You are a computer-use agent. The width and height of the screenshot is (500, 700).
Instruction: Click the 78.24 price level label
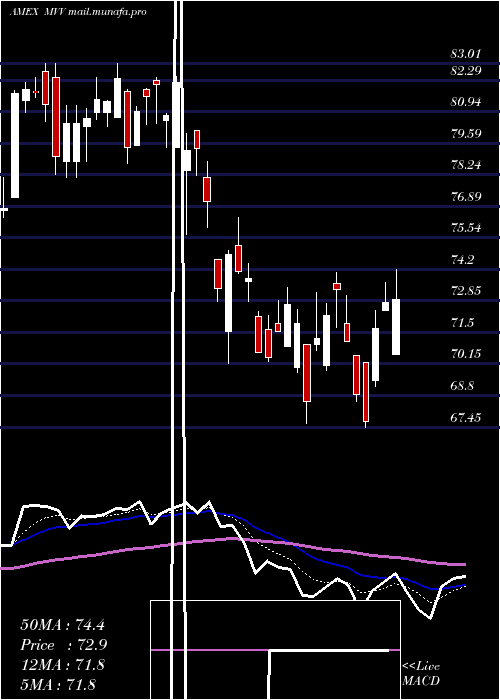[x=466, y=165]
